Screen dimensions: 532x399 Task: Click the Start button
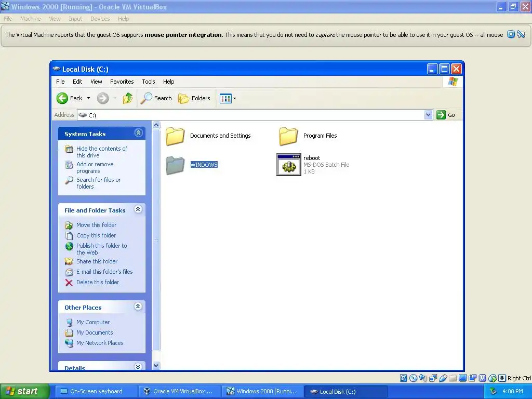click(x=24, y=392)
